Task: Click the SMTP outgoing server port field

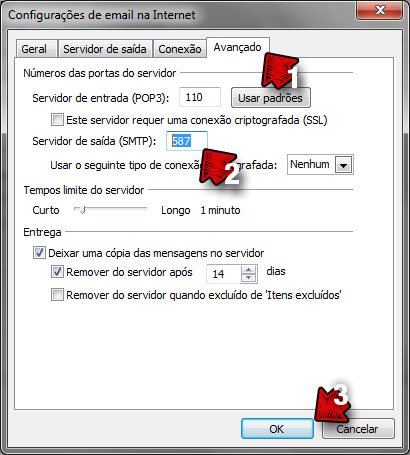Action: pyautogui.click(x=187, y=141)
